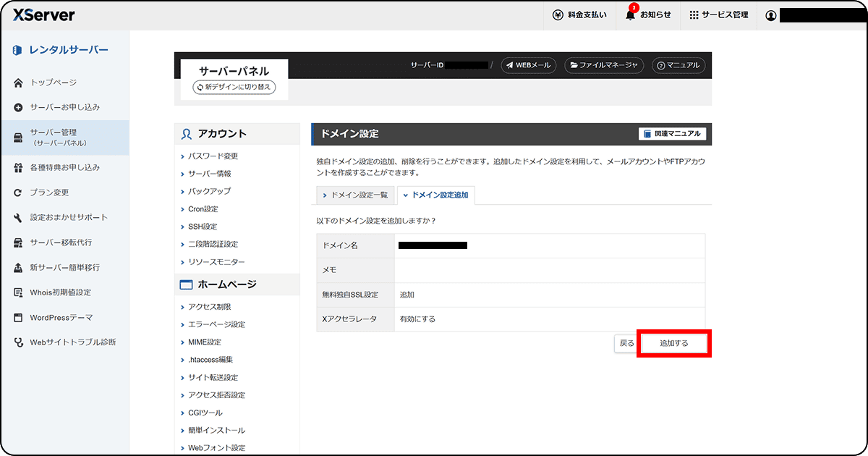Click stethoscope icon beside Webサイトトラブル診断

pyautogui.click(x=19, y=342)
